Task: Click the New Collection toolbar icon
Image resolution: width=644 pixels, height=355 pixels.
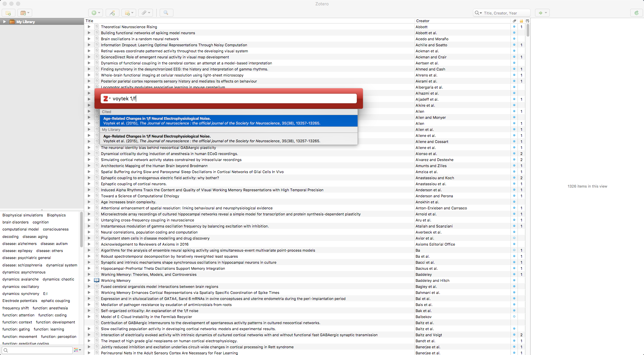Action: [8, 13]
